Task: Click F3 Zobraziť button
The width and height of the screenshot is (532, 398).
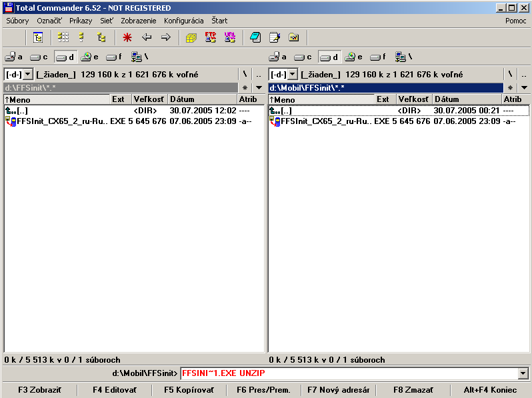Action: (x=40, y=390)
